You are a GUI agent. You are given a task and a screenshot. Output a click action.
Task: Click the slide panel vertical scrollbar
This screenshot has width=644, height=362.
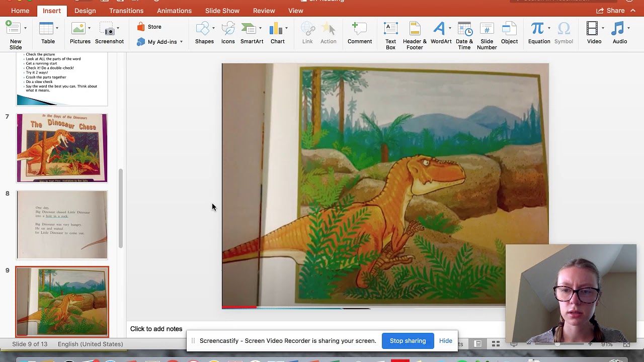click(x=121, y=209)
